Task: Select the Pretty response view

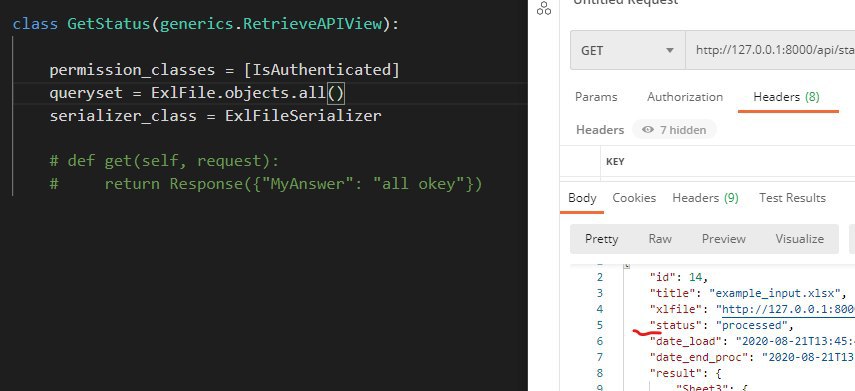Action: (x=601, y=239)
